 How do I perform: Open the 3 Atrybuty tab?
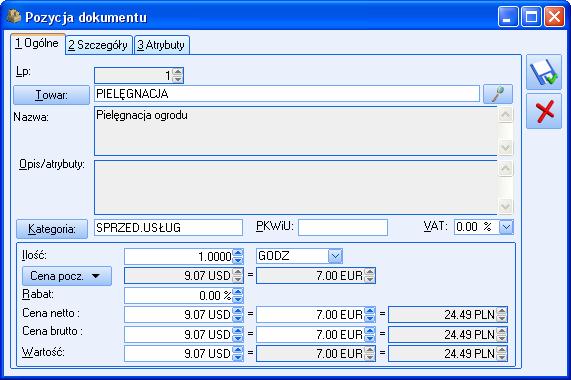pyautogui.click(x=161, y=45)
